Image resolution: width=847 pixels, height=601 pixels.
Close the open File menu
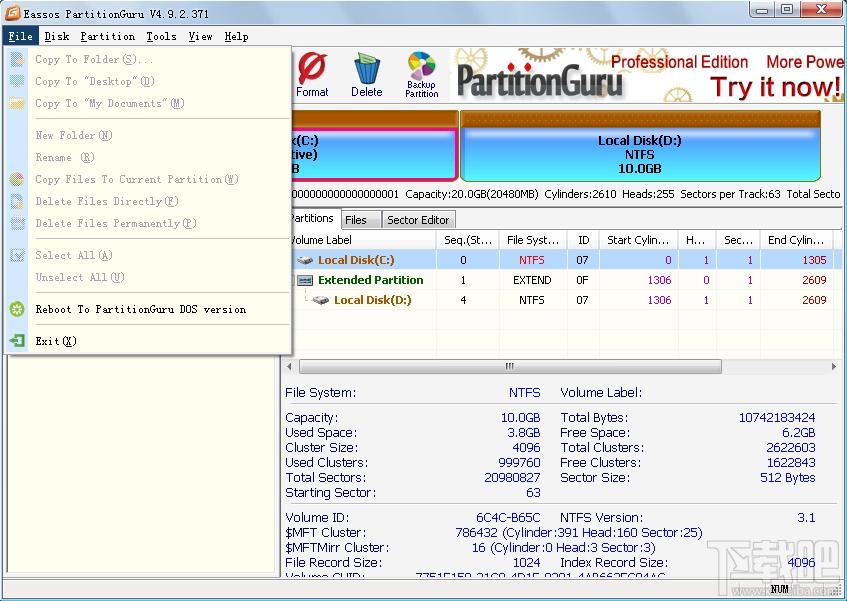coord(21,37)
